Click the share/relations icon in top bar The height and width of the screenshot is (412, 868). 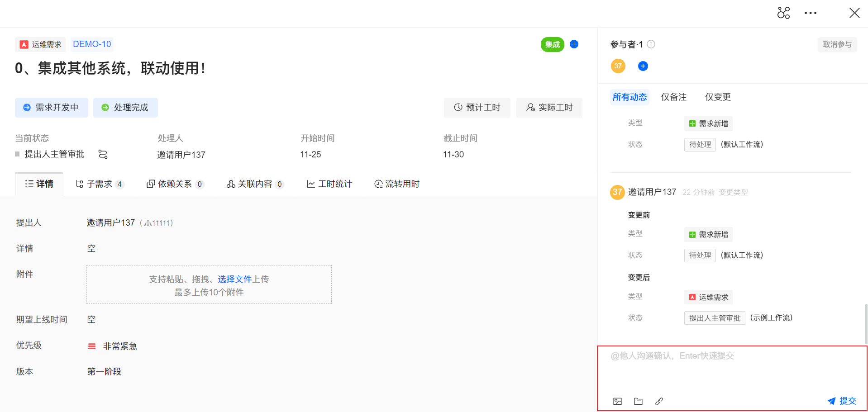coord(783,13)
